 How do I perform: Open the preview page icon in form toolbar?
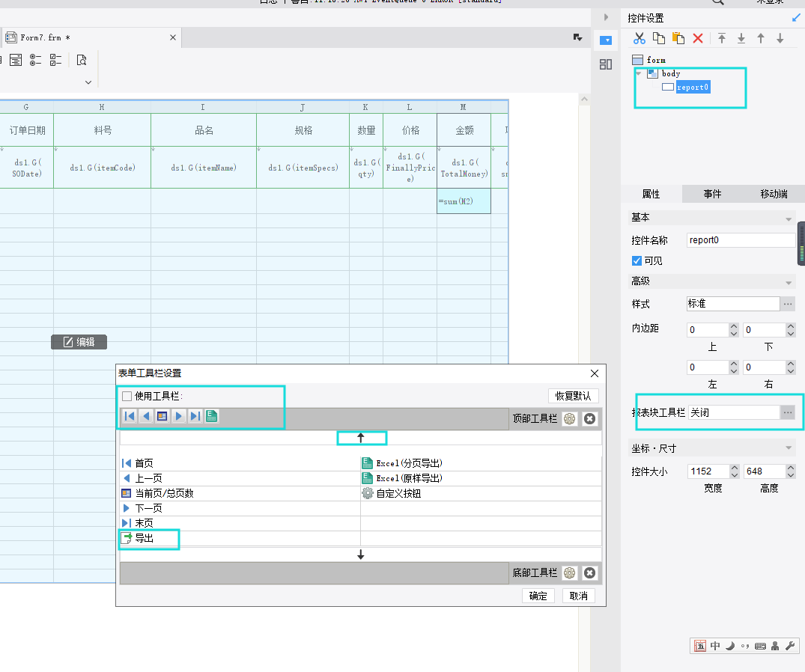[82, 60]
